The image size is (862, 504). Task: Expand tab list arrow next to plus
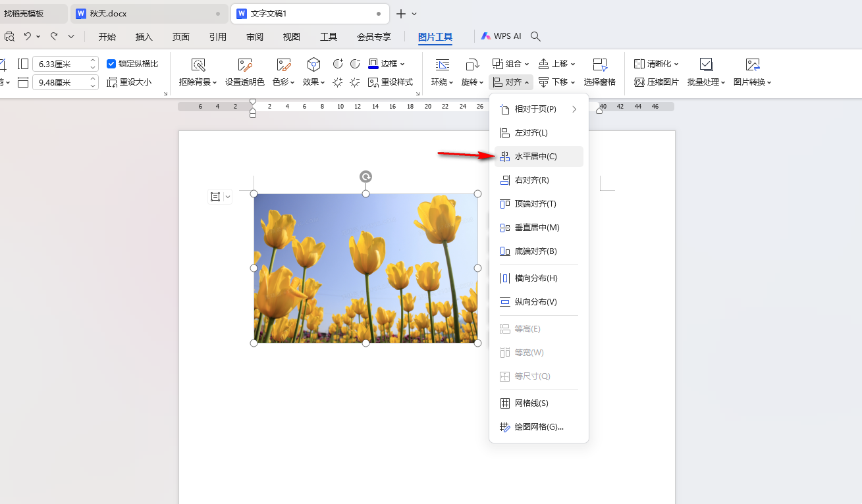414,14
